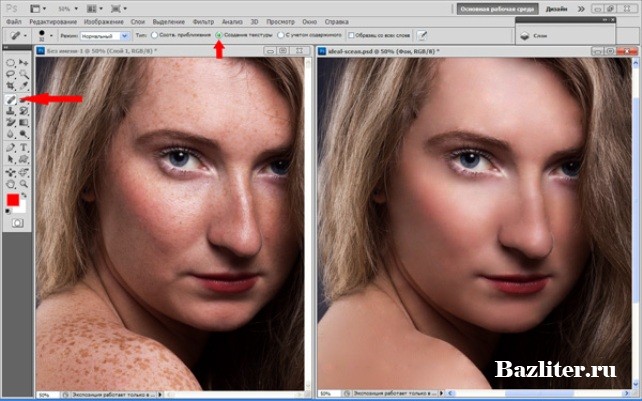
Task: Enable 'Образец со всех слоев' checkbox
Action: [350, 34]
